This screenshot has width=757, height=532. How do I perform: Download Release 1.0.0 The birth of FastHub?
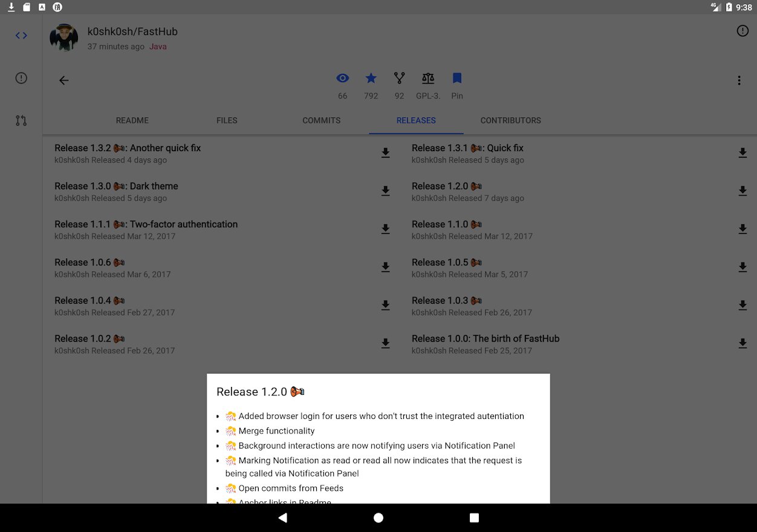point(742,343)
